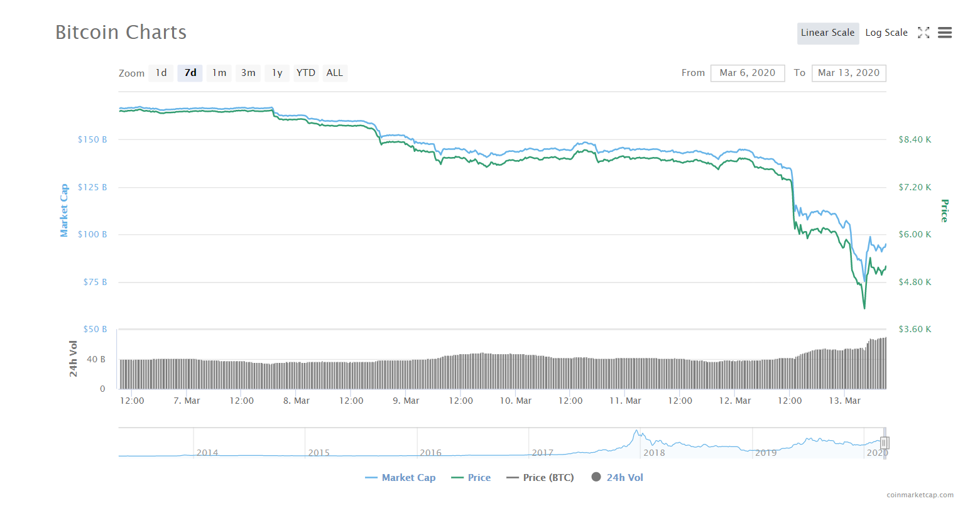Set zoom to 3m
980x518 pixels.
click(248, 73)
